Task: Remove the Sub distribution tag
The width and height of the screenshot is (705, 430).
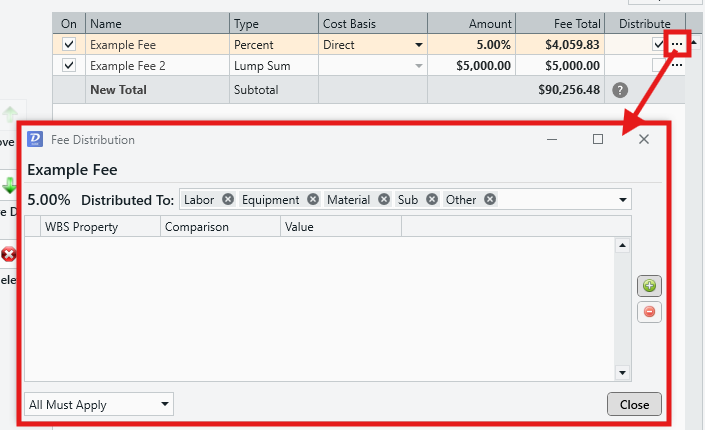Action: pyautogui.click(x=431, y=199)
